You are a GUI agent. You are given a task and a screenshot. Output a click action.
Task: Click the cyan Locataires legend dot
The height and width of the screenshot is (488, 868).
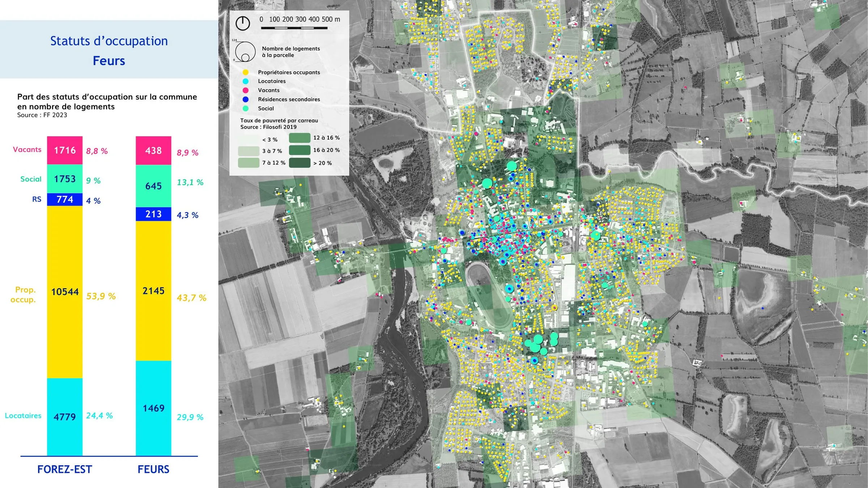246,81
